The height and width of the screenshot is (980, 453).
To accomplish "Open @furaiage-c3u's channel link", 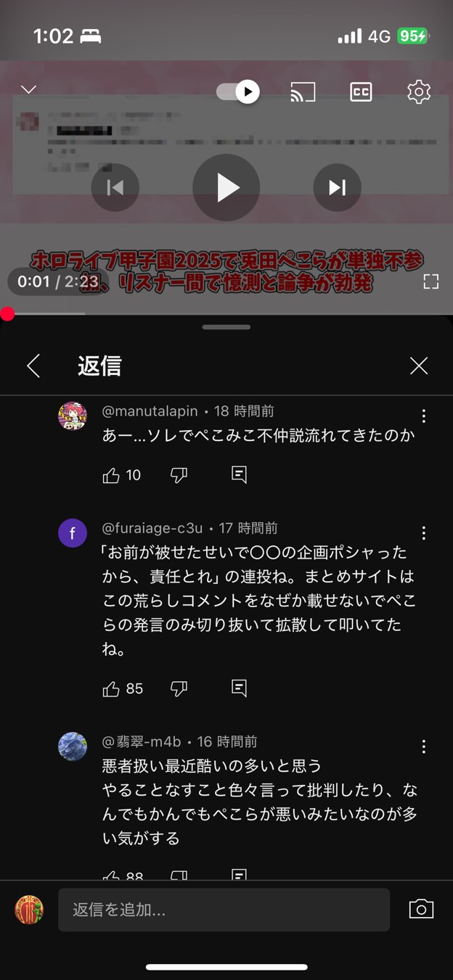I will tap(153, 528).
